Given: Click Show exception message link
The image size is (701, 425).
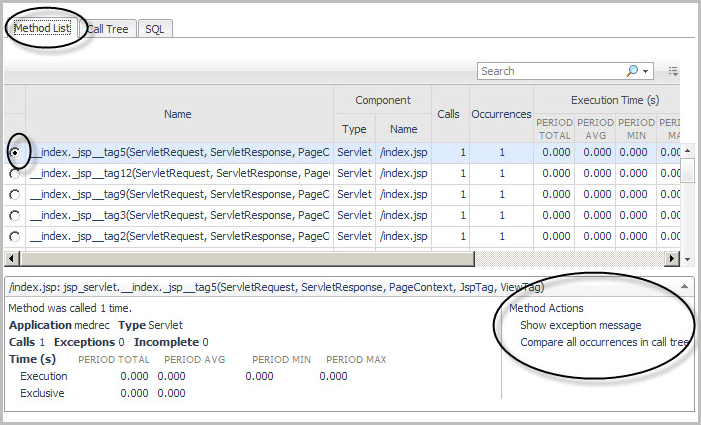Looking at the screenshot, I should pos(580,325).
